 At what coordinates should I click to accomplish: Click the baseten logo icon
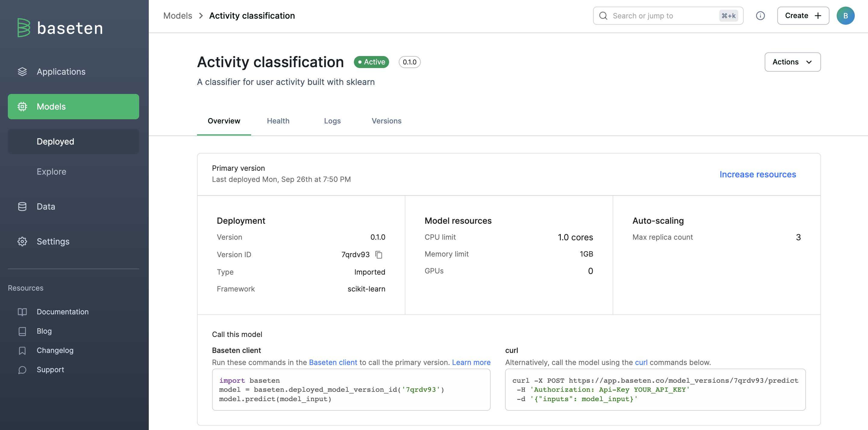(x=23, y=28)
